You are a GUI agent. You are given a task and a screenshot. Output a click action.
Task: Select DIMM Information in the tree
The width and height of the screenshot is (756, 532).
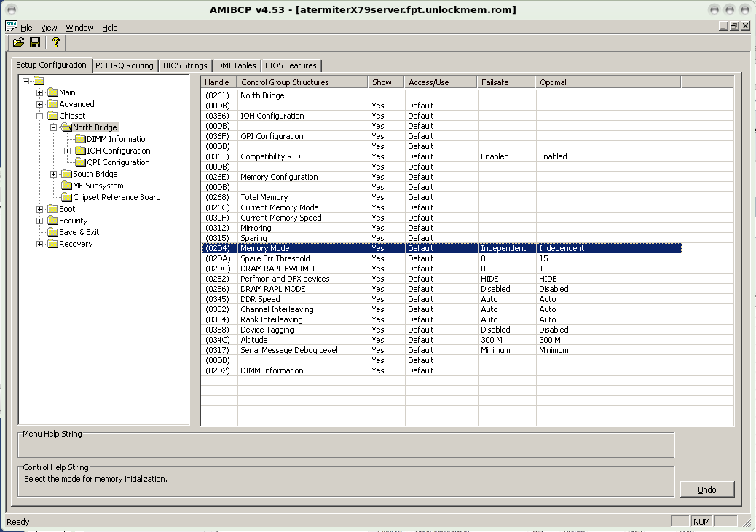(x=118, y=139)
